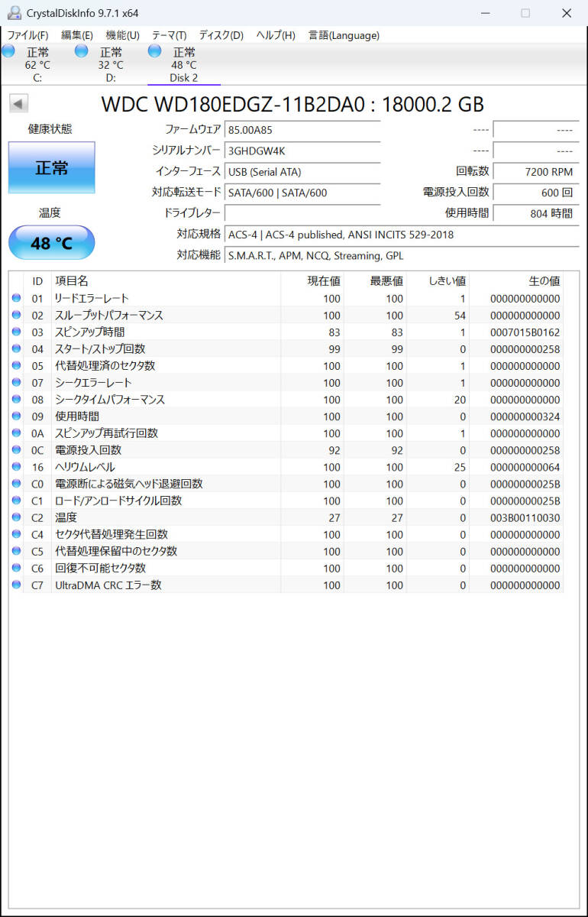Click the status dot for シークタイムパフォーマンス row
The height and width of the screenshot is (917, 588).
coord(17,399)
